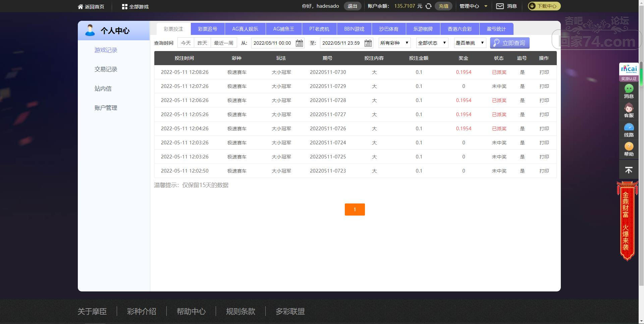Switch to the 彩票追号 tab

click(208, 29)
